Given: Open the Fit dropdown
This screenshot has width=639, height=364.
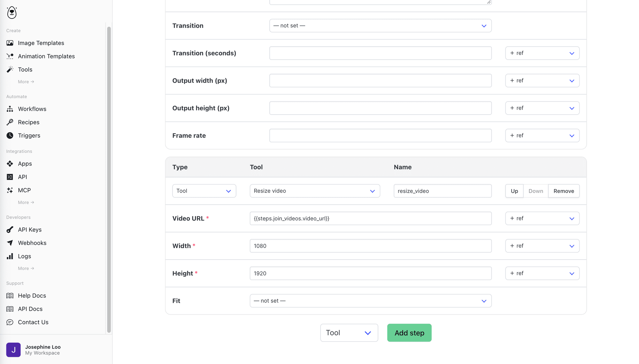Looking at the screenshot, I should (x=371, y=301).
